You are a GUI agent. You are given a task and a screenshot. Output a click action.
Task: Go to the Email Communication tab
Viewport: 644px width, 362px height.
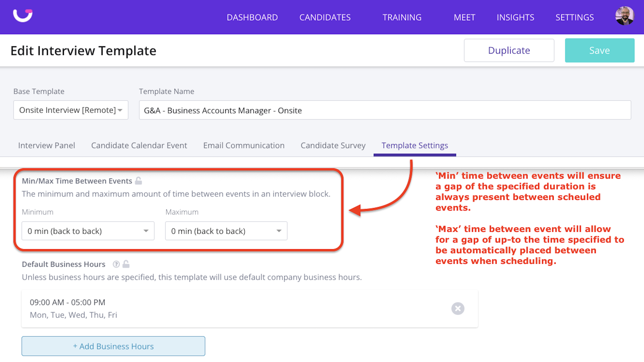244,145
